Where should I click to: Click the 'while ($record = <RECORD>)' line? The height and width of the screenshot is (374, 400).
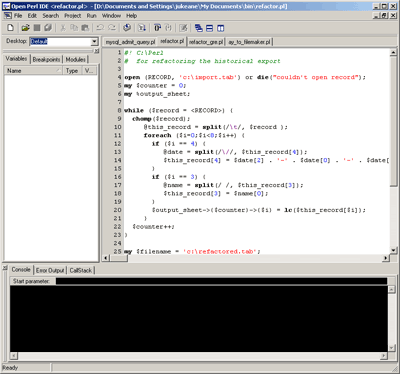click(x=179, y=110)
